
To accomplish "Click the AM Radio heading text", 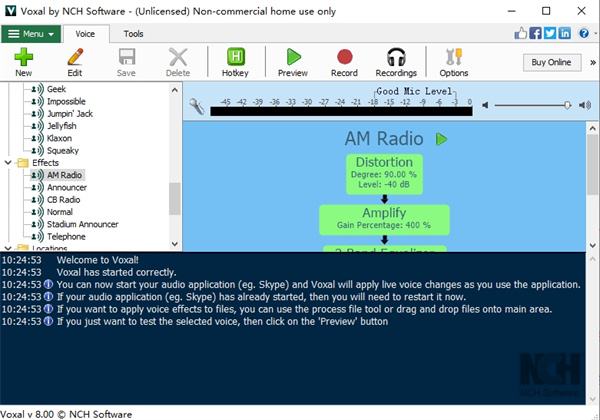I will [x=384, y=138].
